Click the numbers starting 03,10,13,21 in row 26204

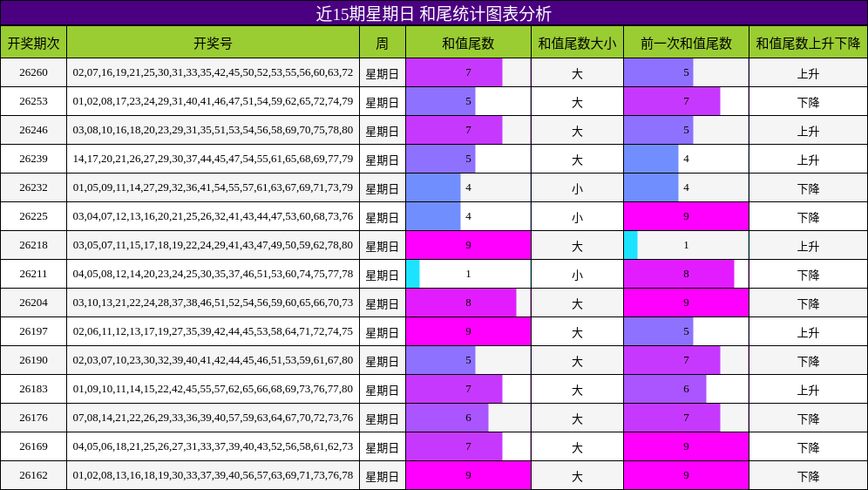click(x=214, y=303)
